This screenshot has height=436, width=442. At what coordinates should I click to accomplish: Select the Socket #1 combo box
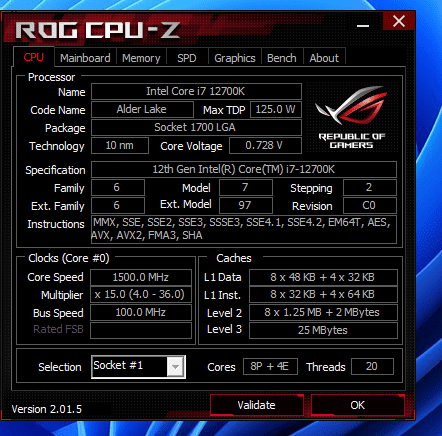(x=138, y=367)
